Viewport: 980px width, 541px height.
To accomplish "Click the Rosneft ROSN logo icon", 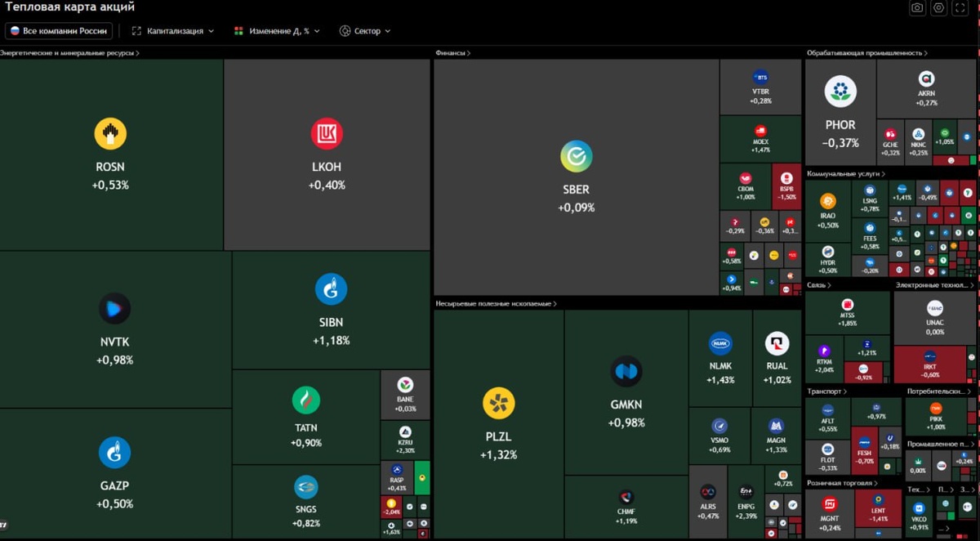I will (110, 134).
